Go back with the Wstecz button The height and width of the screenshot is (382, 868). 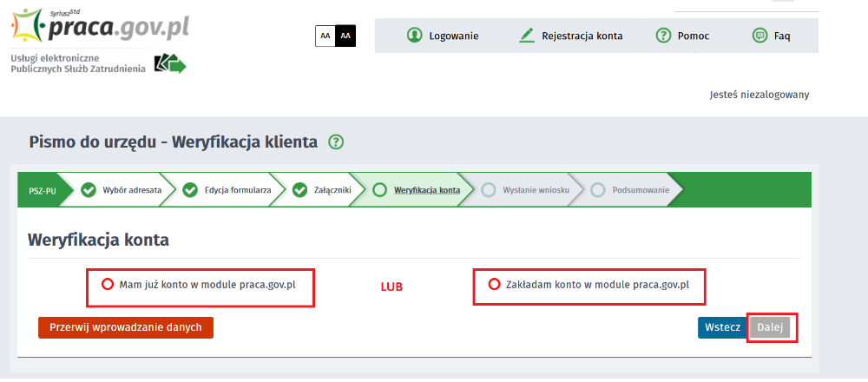pyautogui.click(x=721, y=327)
